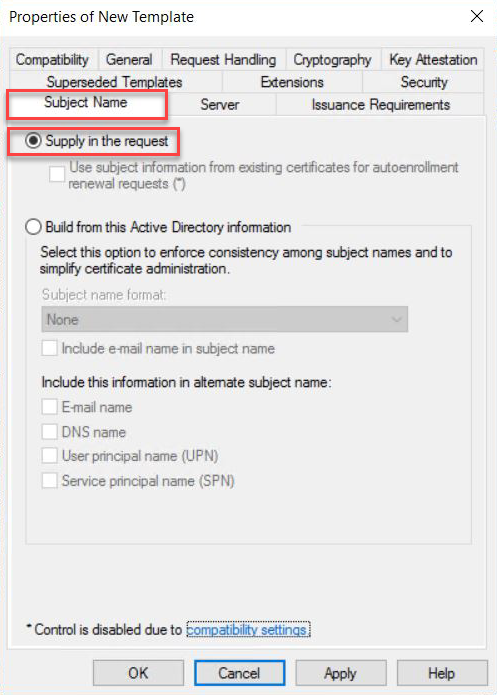
Task: Confirm with the OK button
Action: [x=138, y=673]
